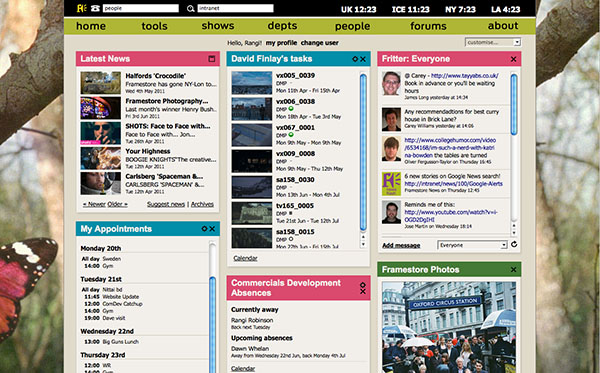Open the Carlsberg 'Spaceman' news thumbnail
This screenshot has height=373, width=600.
(x=101, y=184)
